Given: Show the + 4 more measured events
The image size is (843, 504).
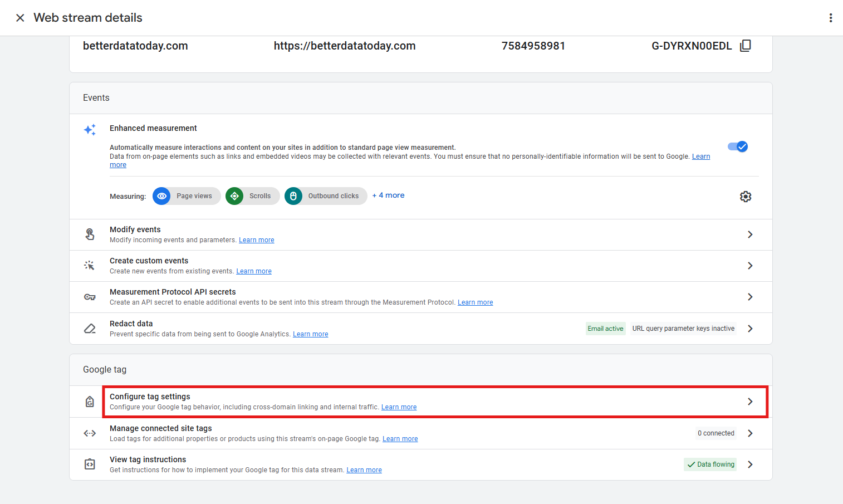Looking at the screenshot, I should coord(388,195).
